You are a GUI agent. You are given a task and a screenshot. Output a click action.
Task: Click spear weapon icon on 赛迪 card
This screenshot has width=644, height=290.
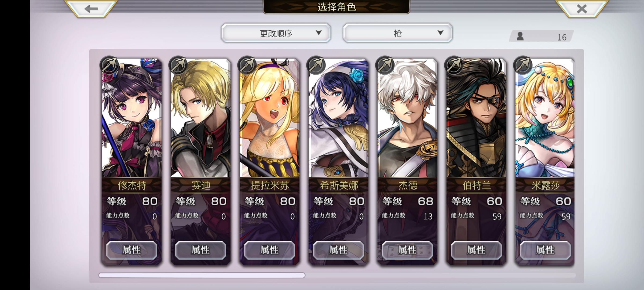[x=178, y=65]
